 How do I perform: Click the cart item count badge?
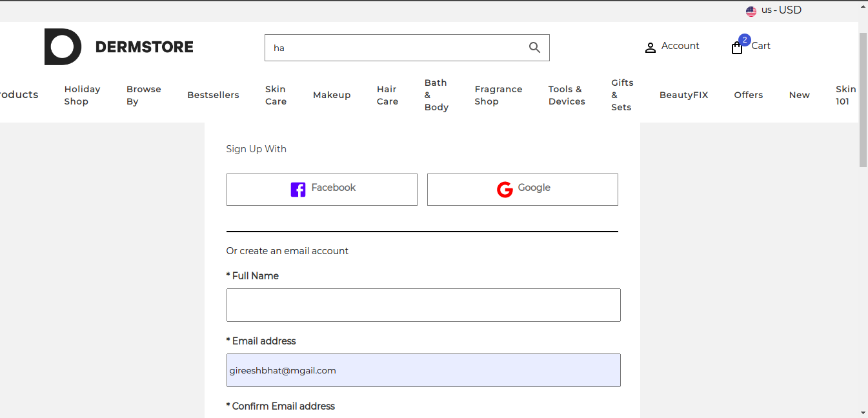(745, 40)
